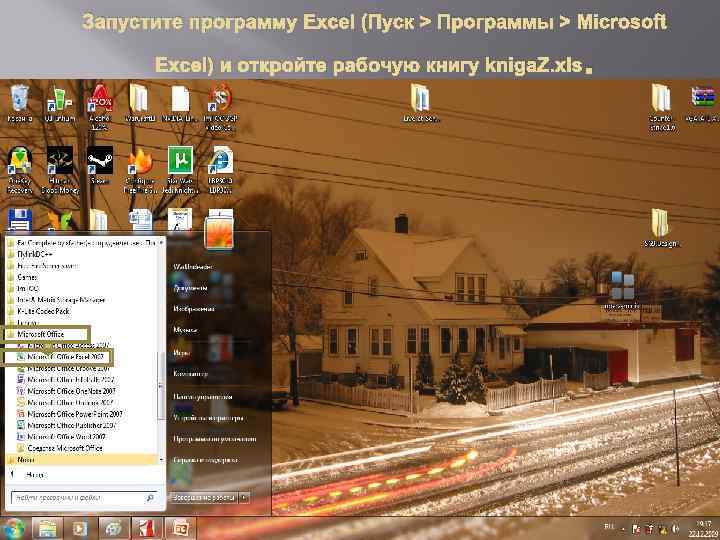Launch Microsoft Office Publisher 2007
The image size is (720, 540).
66,425
